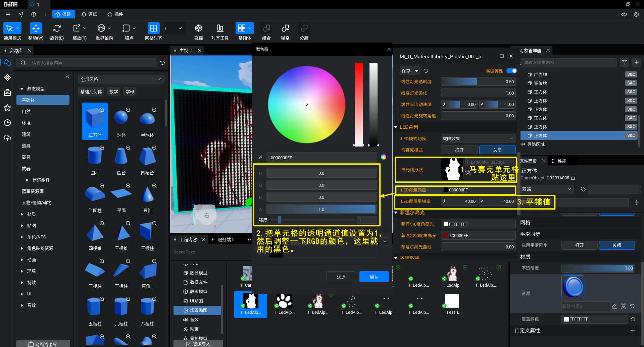
Task: Open the help question mark icon
Action: point(34,14)
